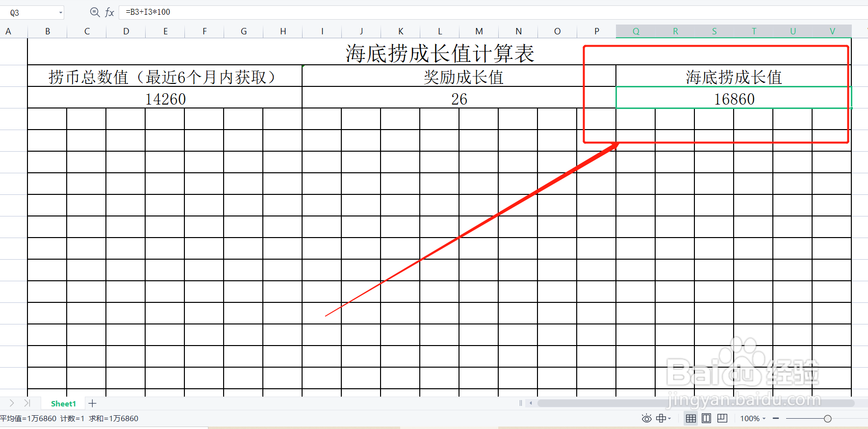Click the zoom magnifier icon beside fx
868x429 pixels.
95,12
